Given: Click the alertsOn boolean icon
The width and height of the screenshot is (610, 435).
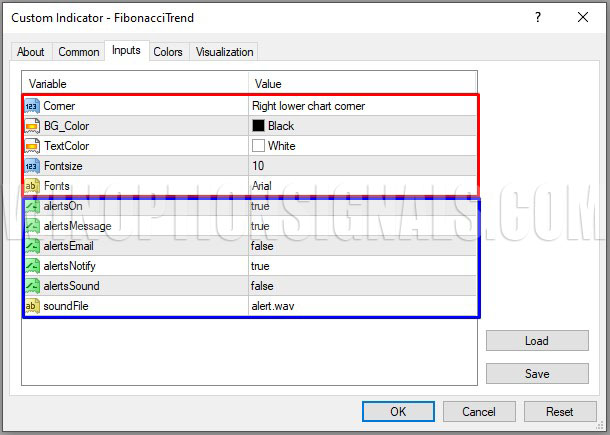Looking at the screenshot, I should click(32, 206).
